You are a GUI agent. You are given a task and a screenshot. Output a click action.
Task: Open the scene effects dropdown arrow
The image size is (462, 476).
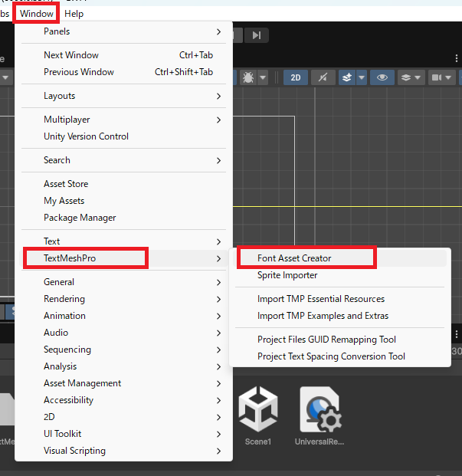pyautogui.click(x=362, y=77)
